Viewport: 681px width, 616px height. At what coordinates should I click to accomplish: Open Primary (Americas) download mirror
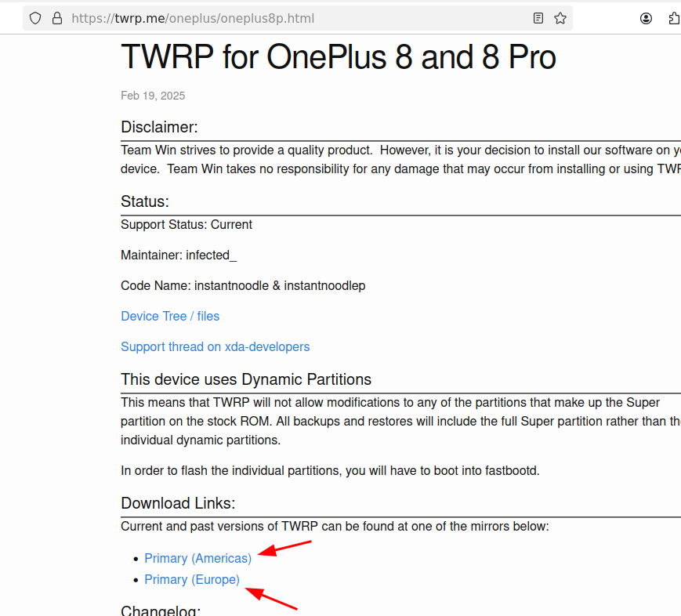point(198,558)
